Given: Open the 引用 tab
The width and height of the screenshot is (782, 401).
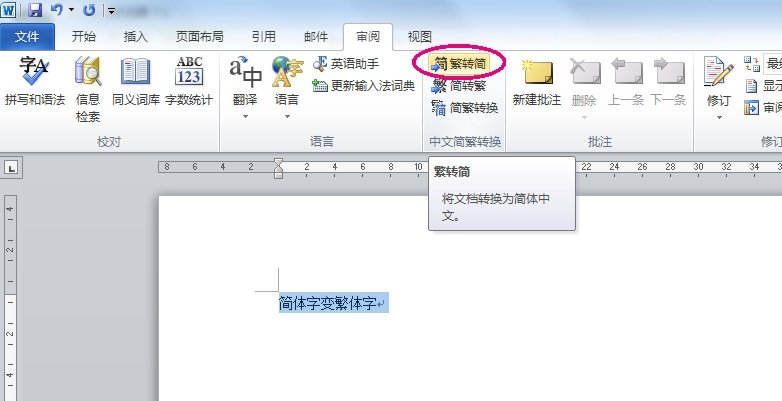Looking at the screenshot, I should pyautogui.click(x=263, y=36).
